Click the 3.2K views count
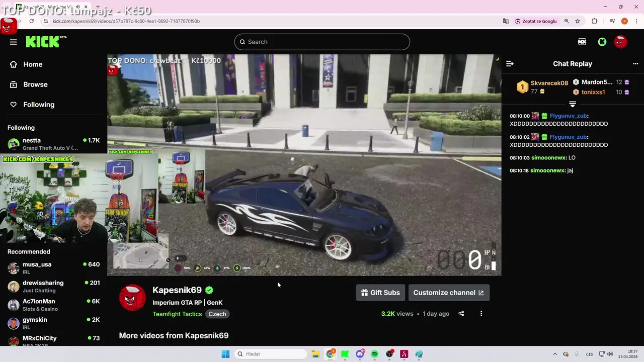This screenshot has height=362, width=644. [397, 314]
